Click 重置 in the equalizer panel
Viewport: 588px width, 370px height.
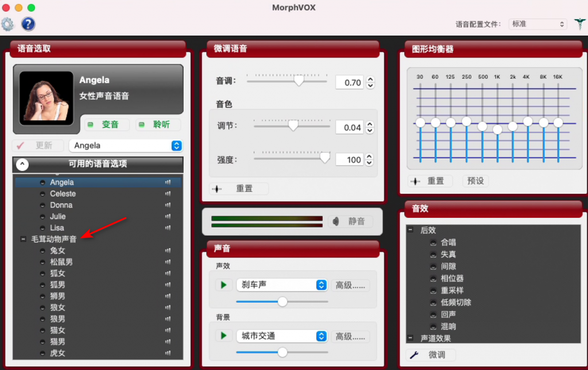(x=430, y=181)
